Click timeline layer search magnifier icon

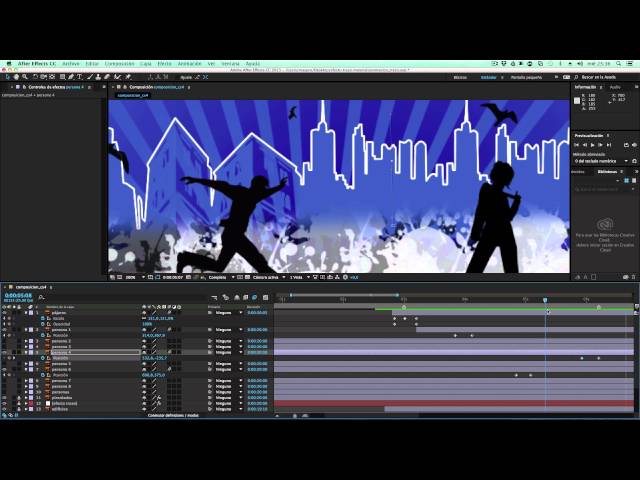(x=41, y=298)
